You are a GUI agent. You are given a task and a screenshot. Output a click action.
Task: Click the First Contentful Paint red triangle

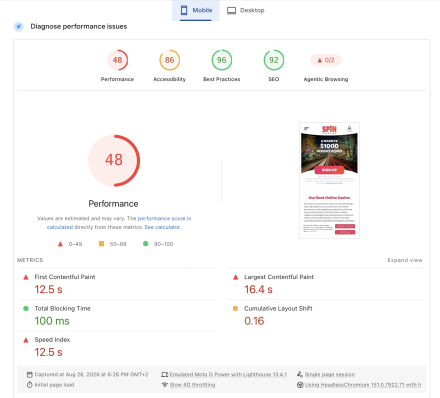(x=26, y=277)
